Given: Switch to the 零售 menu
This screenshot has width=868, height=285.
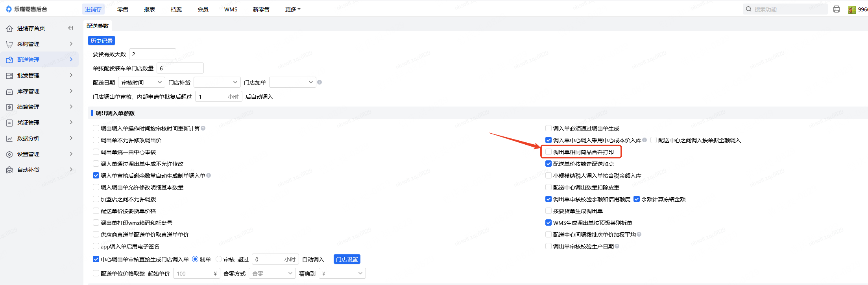Looking at the screenshot, I should click(123, 9).
